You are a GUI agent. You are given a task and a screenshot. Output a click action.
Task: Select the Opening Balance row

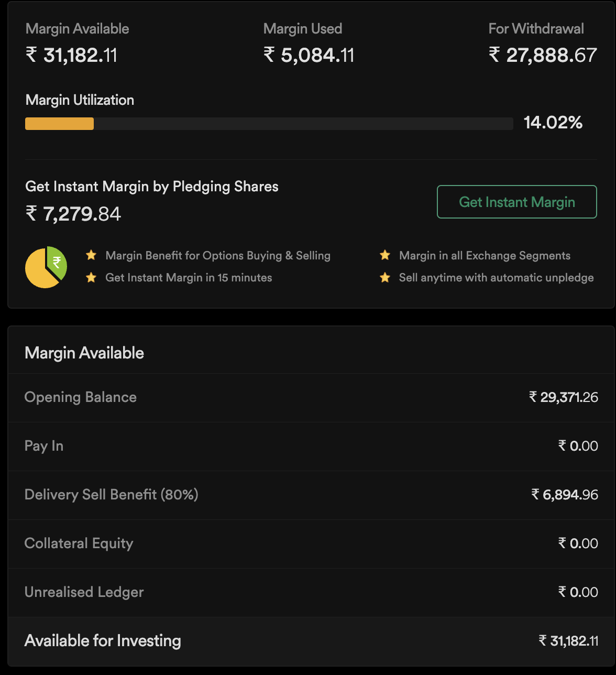[x=311, y=397]
